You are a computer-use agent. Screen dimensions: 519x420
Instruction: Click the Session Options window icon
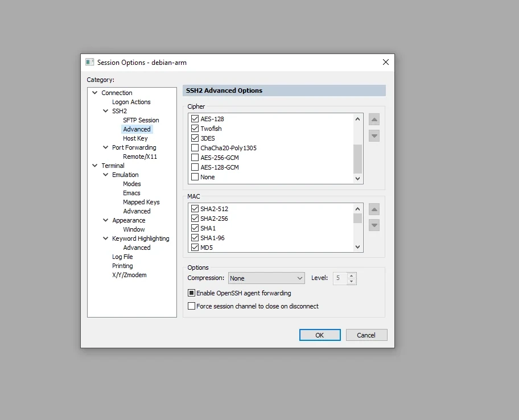[x=90, y=62]
